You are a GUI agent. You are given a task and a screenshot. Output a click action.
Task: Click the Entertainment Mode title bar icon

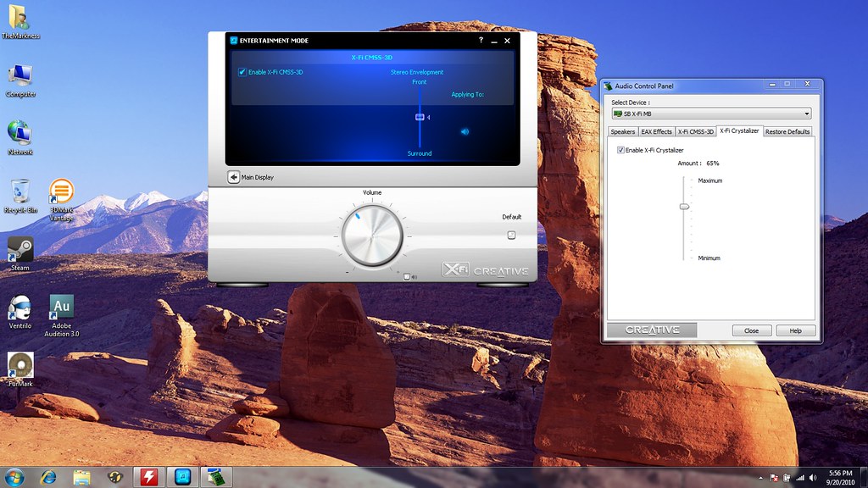coord(234,41)
